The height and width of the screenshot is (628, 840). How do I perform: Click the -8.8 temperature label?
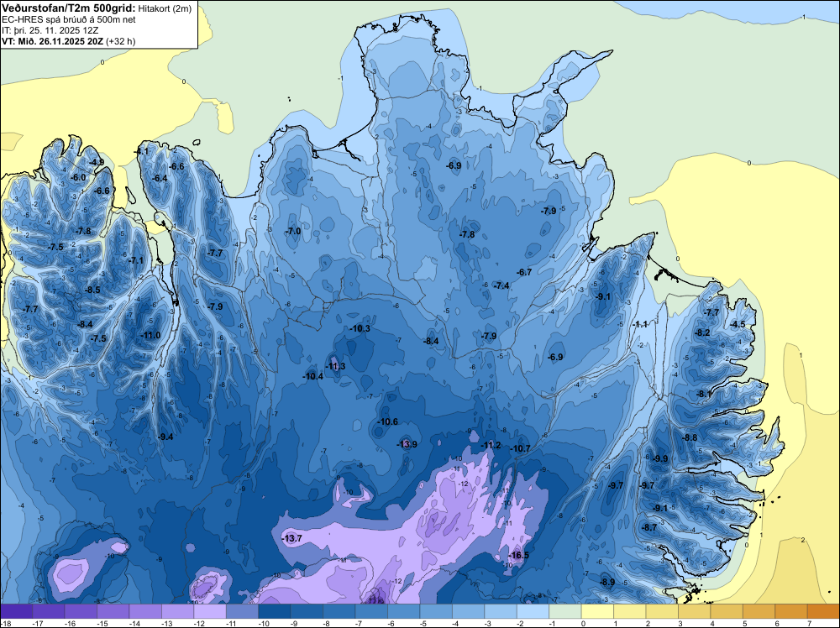pyautogui.click(x=690, y=437)
